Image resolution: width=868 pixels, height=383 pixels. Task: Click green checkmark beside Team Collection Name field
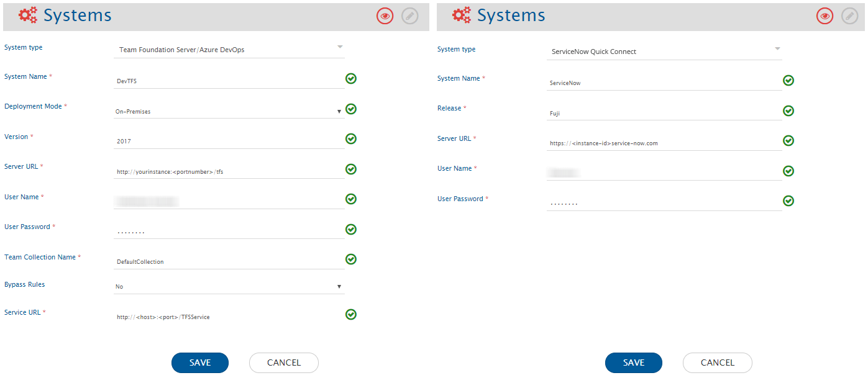pyautogui.click(x=351, y=259)
